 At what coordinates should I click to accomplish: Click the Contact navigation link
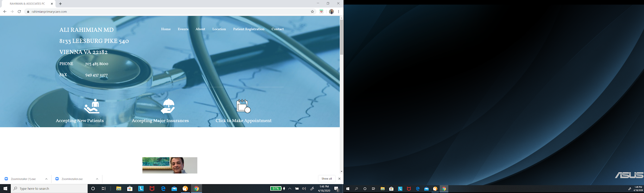278,29
